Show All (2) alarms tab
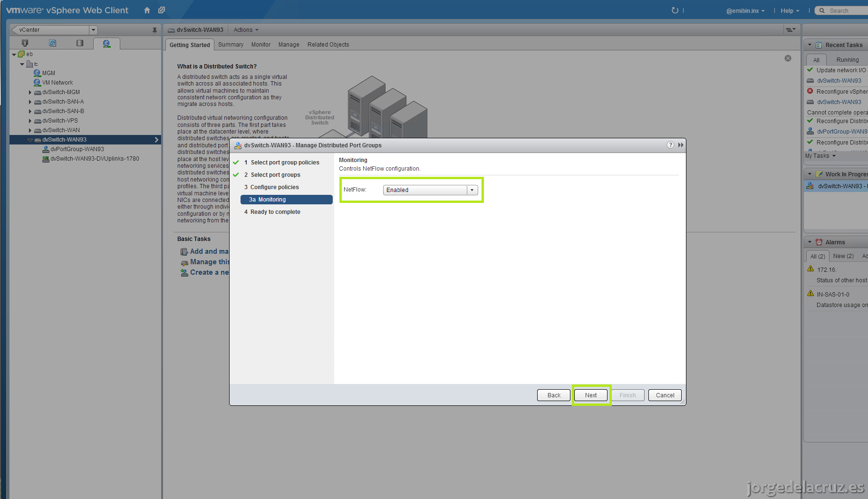 pyautogui.click(x=818, y=256)
